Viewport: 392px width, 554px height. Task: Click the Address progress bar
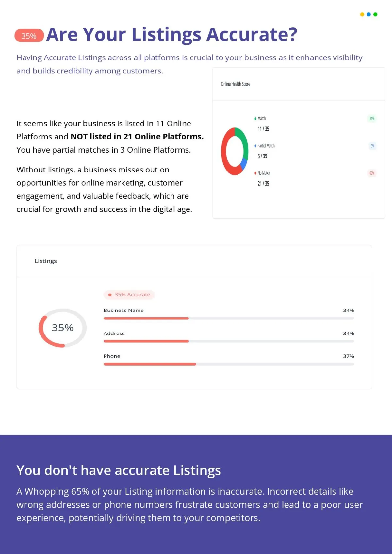[229, 341]
